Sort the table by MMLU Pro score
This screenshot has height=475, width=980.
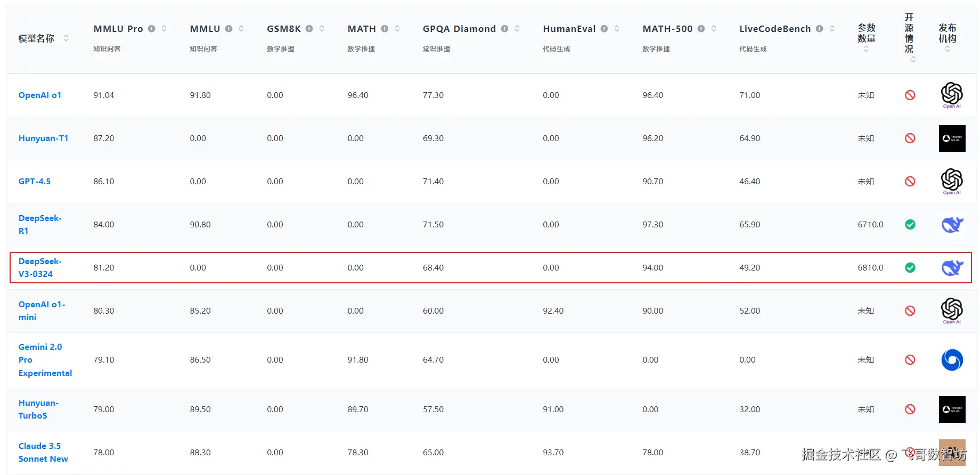[164, 29]
